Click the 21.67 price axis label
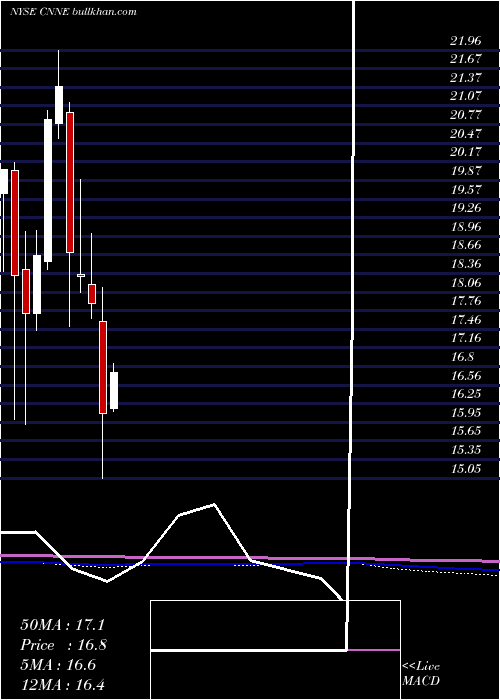The image size is (500, 700). [466, 59]
